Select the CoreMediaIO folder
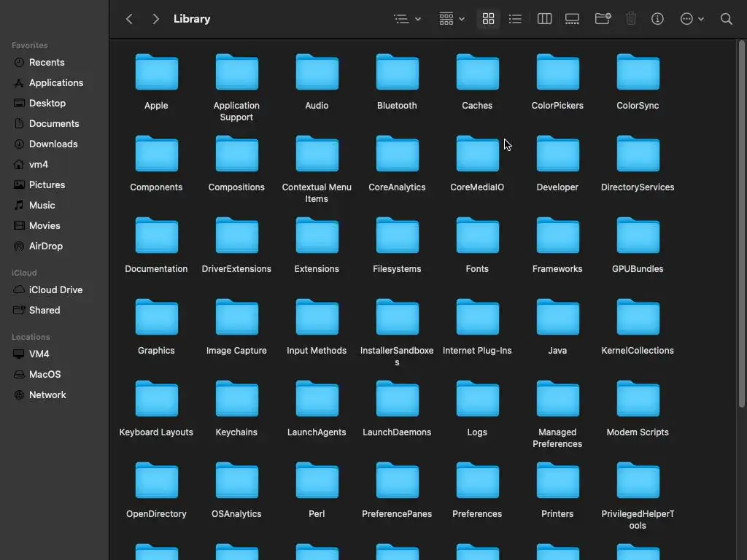Image resolution: width=747 pixels, height=560 pixels. pos(477,155)
